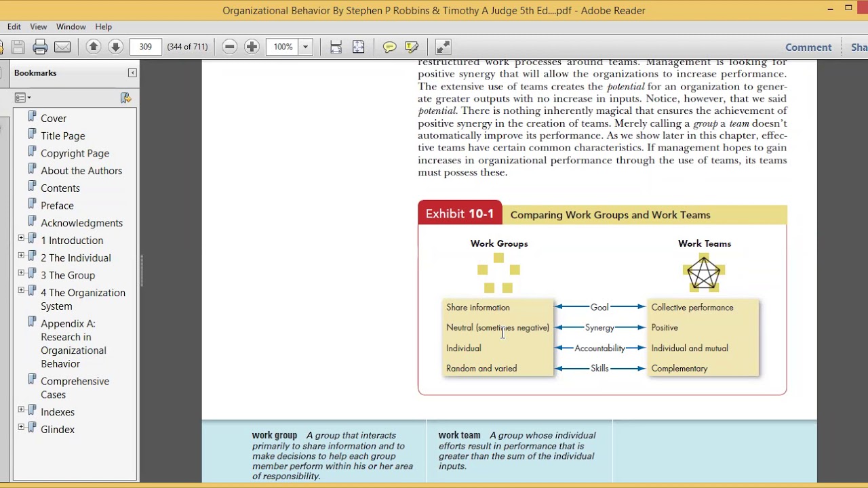Open the Cover bookmark
The width and height of the screenshot is (868, 488).
click(x=54, y=118)
